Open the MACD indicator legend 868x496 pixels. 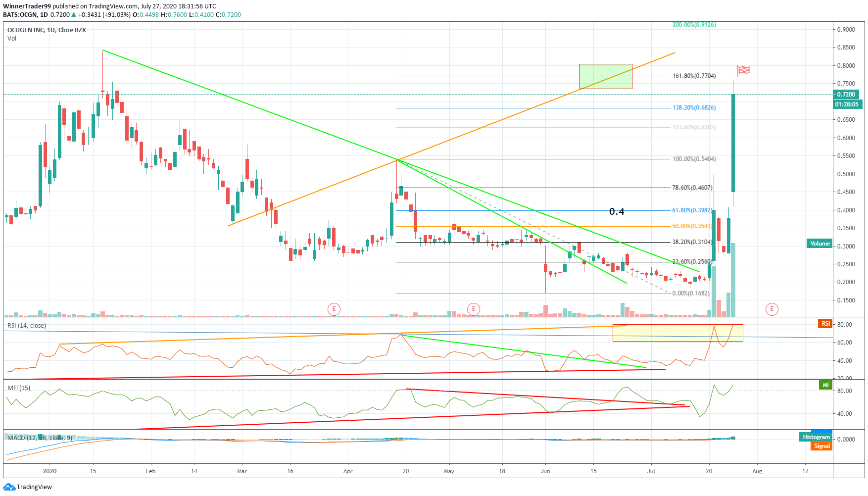(40, 438)
